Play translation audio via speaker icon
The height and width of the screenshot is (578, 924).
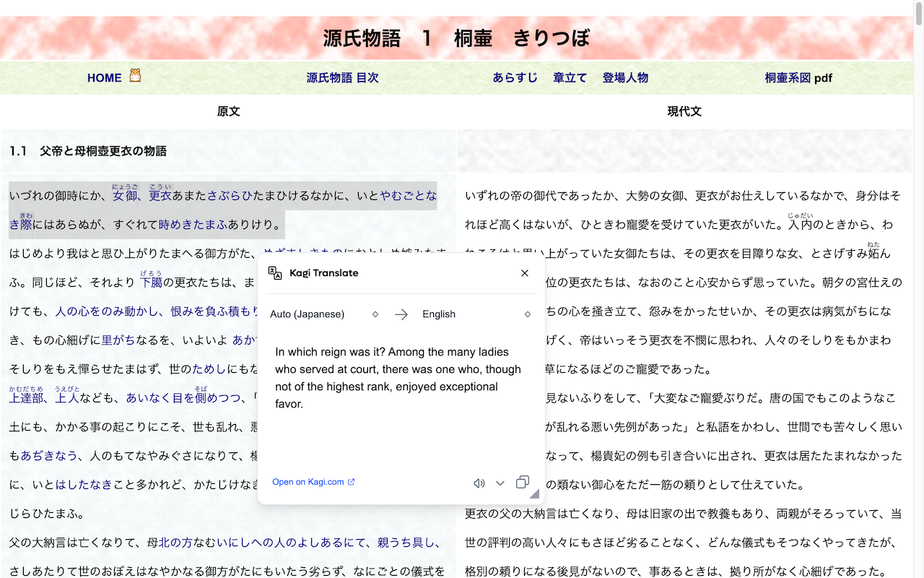(x=479, y=483)
